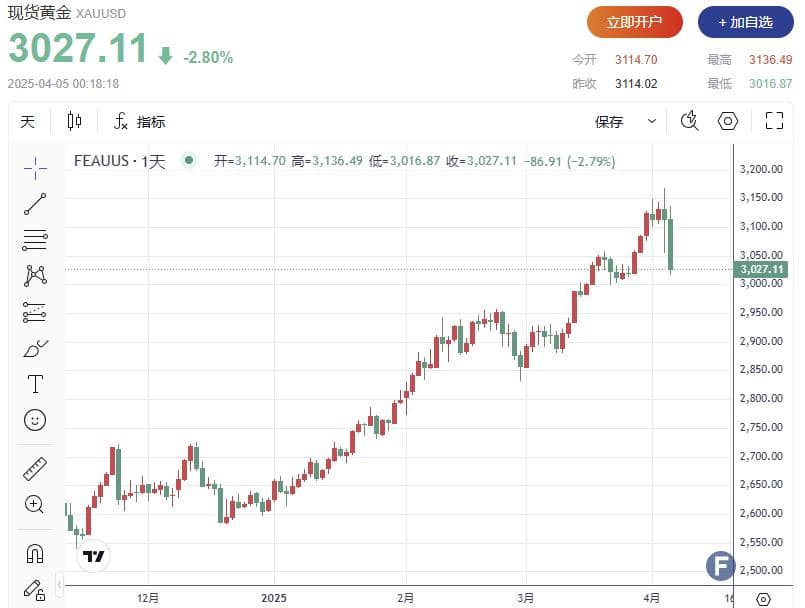Open the emoji sticker tool
Image resolution: width=805 pixels, height=608 pixels.
35,420
